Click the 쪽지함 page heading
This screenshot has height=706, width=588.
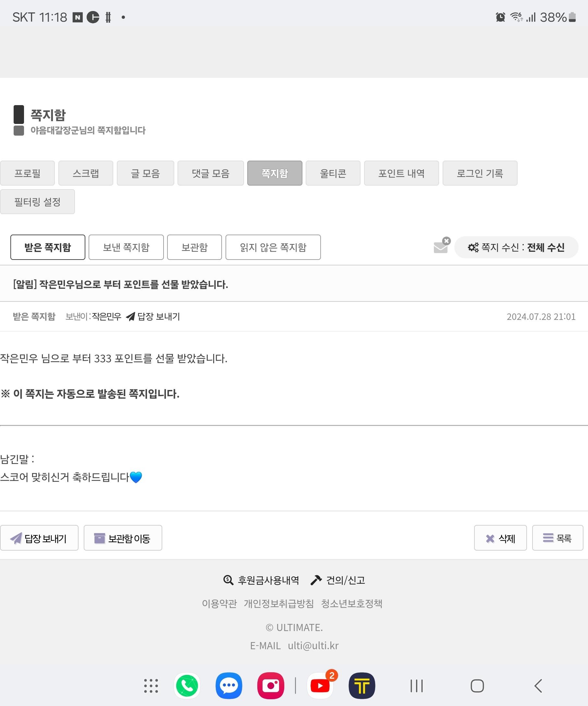click(48, 115)
